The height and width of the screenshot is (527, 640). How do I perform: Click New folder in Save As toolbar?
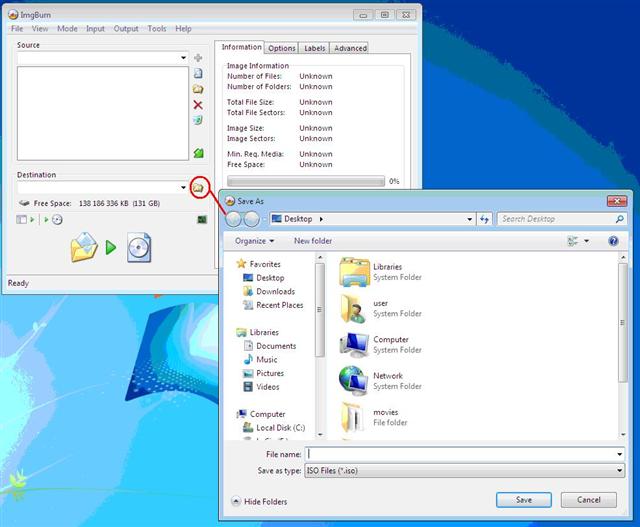[313, 241]
